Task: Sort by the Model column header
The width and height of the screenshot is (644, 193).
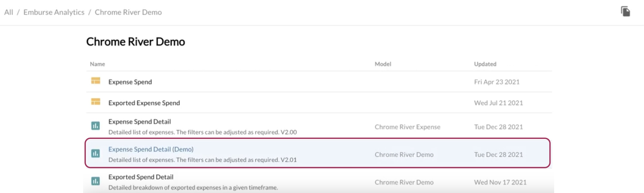Action: point(383,64)
